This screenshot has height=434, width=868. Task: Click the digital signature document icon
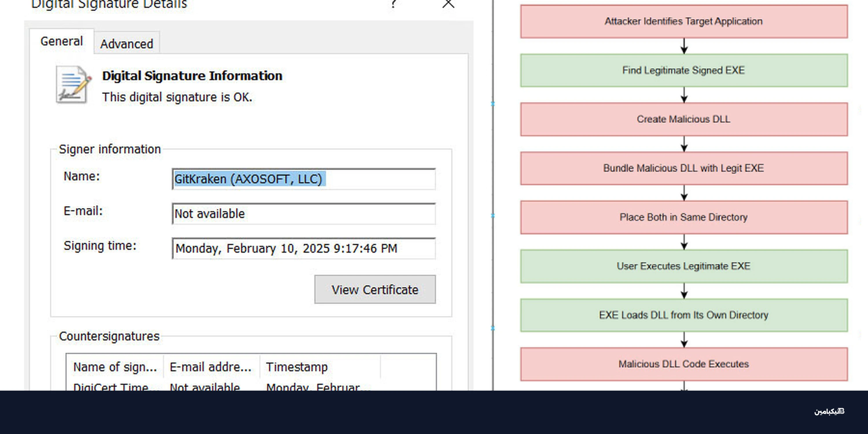click(73, 84)
